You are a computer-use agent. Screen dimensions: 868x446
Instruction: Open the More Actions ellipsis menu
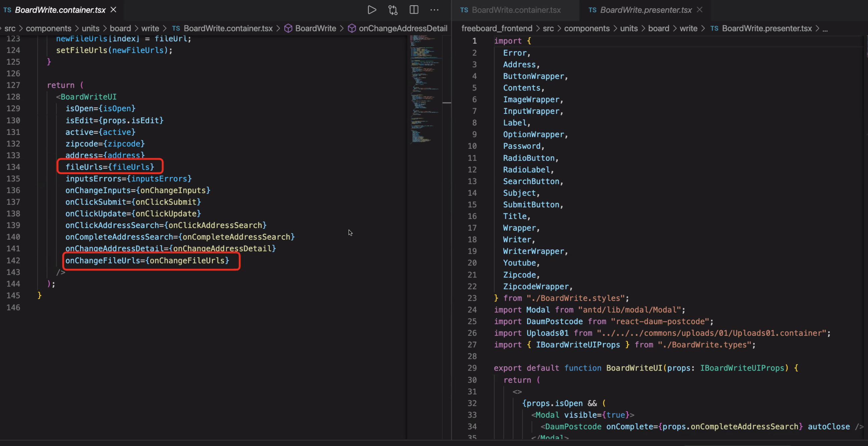(x=434, y=10)
